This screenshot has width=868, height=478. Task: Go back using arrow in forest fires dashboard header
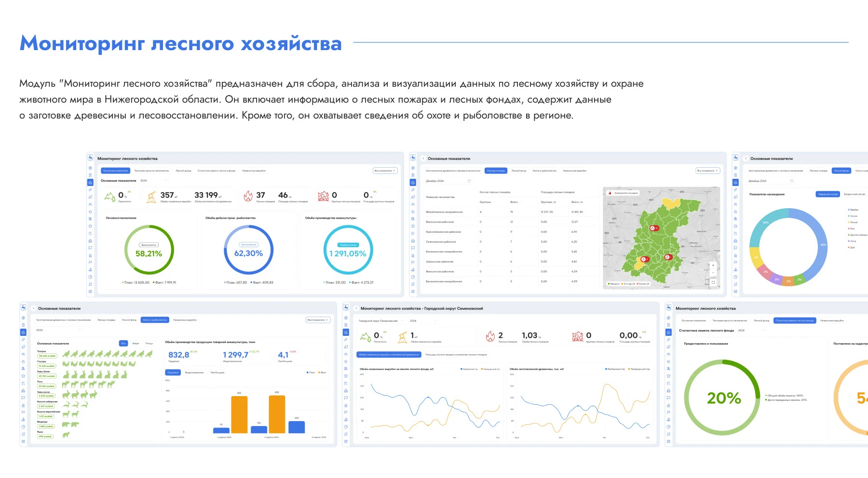click(x=423, y=159)
